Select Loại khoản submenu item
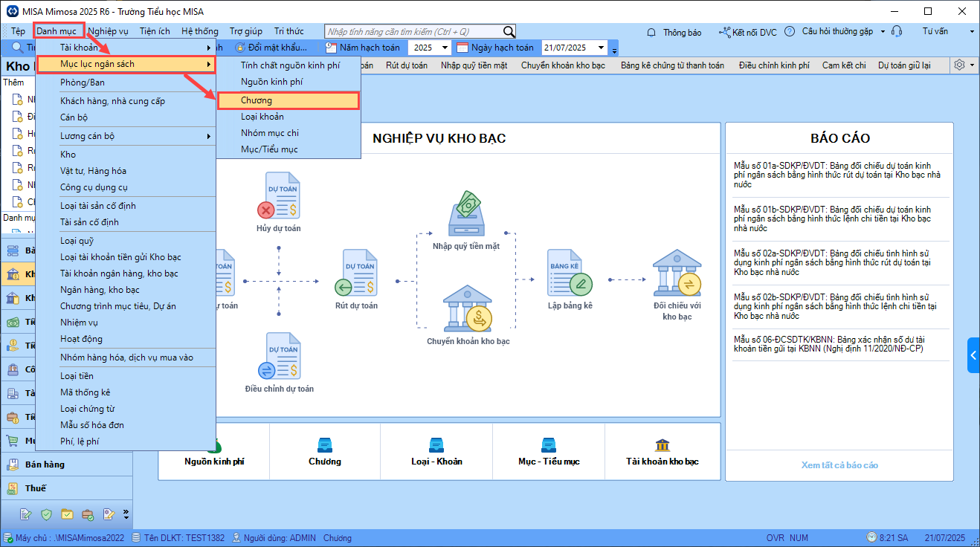The width and height of the screenshot is (980, 547). click(x=288, y=117)
